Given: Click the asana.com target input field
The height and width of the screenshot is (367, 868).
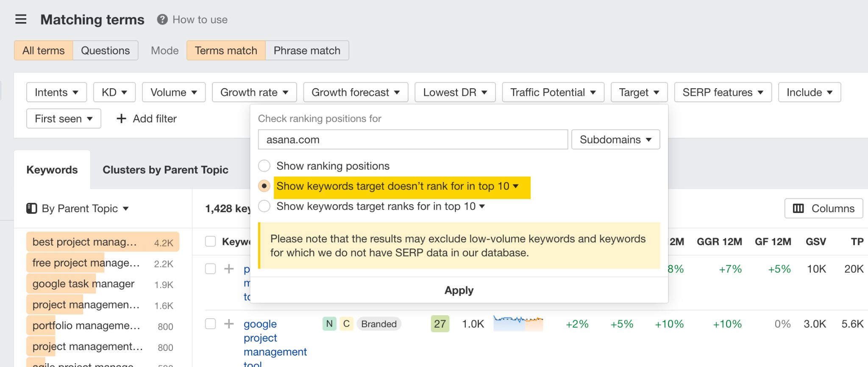Looking at the screenshot, I should 413,140.
